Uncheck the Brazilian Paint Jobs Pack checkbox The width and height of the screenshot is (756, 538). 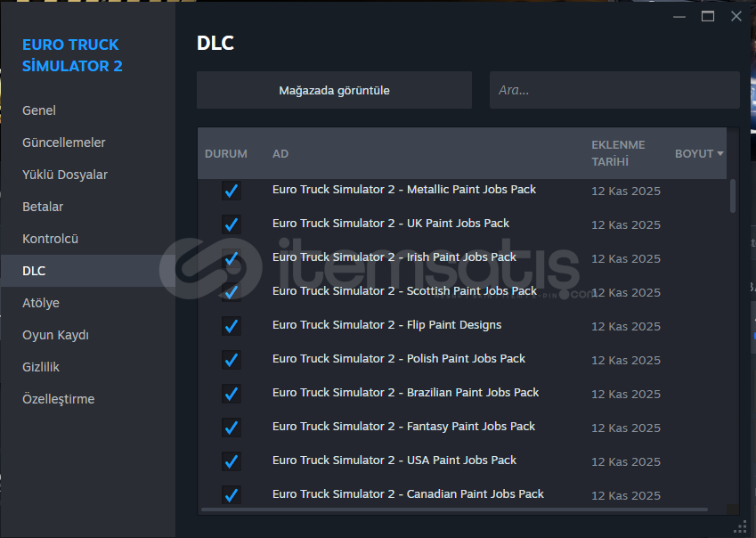point(232,394)
